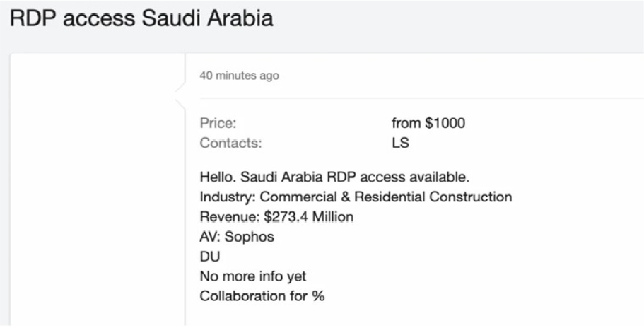Click the empty author panel on the left
The width and height of the screenshot is (644, 328).
[x=98, y=189]
